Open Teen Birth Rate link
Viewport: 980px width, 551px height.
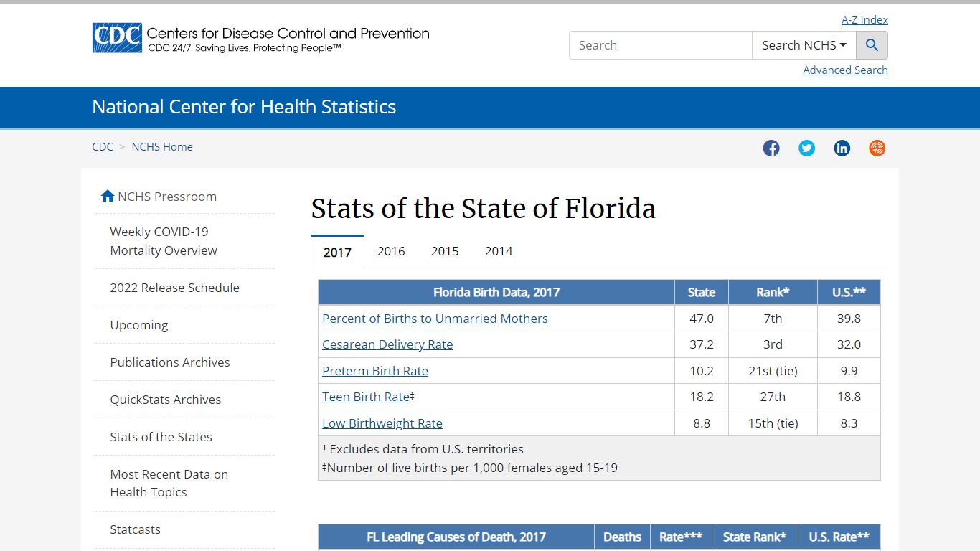click(366, 397)
